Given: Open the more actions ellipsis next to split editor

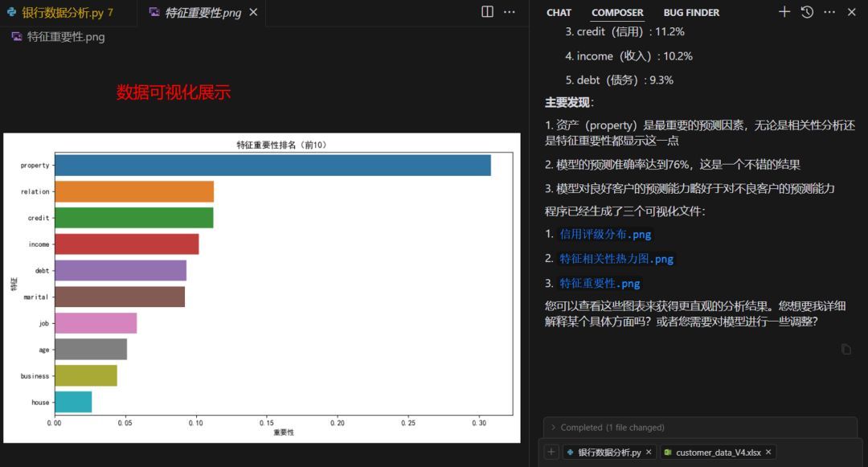Looking at the screenshot, I should pyautogui.click(x=510, y=12).
